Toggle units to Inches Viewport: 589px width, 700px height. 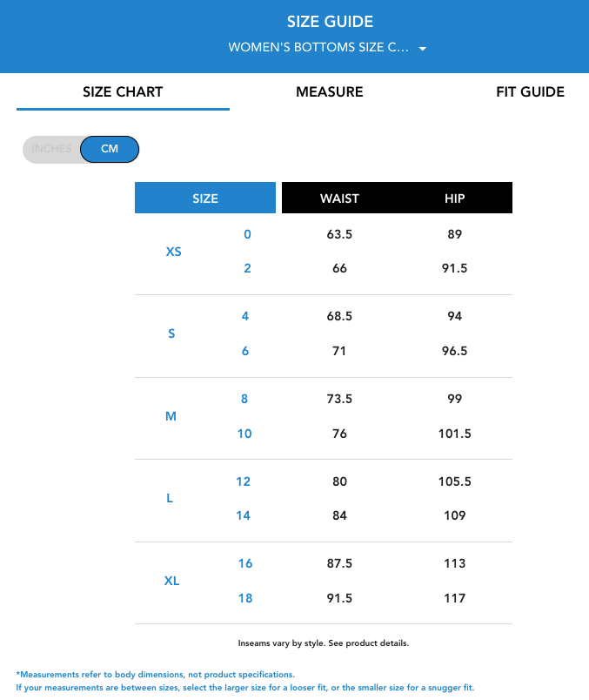[x=51, y=149]
